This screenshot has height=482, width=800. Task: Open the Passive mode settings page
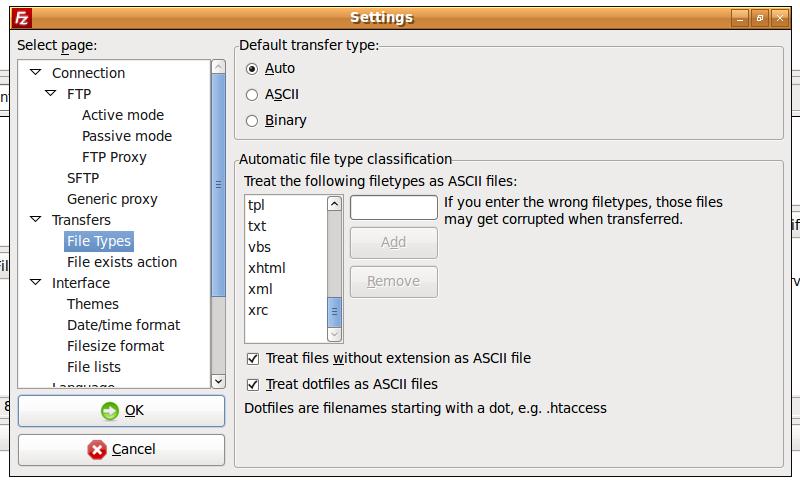(x=127, y=136)
